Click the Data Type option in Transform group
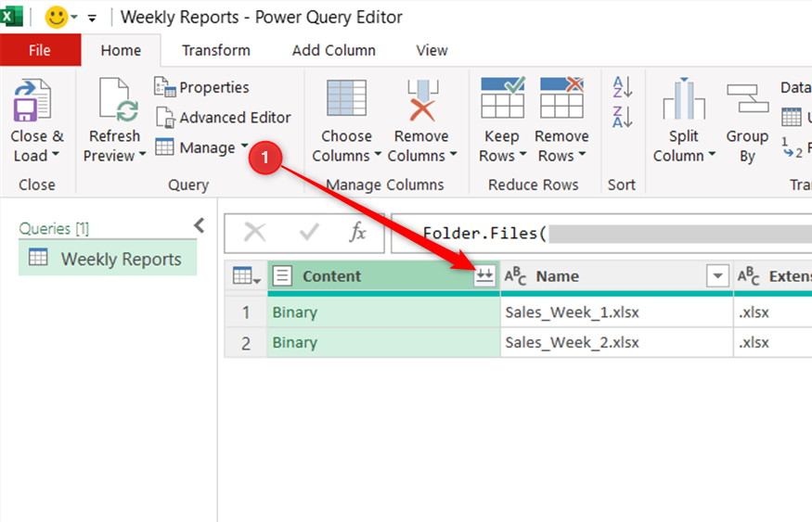This screenshot has height=522, width=812. pos(796,87)
